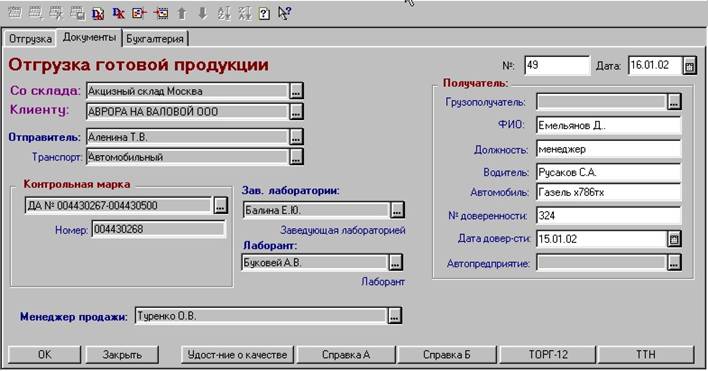Click the Автомобиль field with Газель х786тх
The width and height of the screenshot is (708, 371).
point(609,192)
